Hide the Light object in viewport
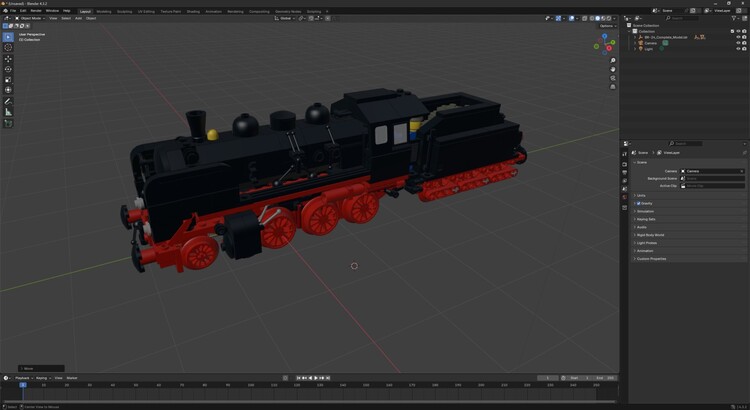The height and width of the screenshot is (410, 750). pos(738,49)
